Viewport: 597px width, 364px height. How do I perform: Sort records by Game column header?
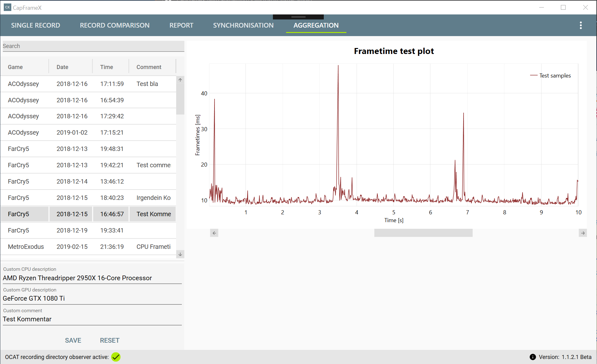point(25,67)
